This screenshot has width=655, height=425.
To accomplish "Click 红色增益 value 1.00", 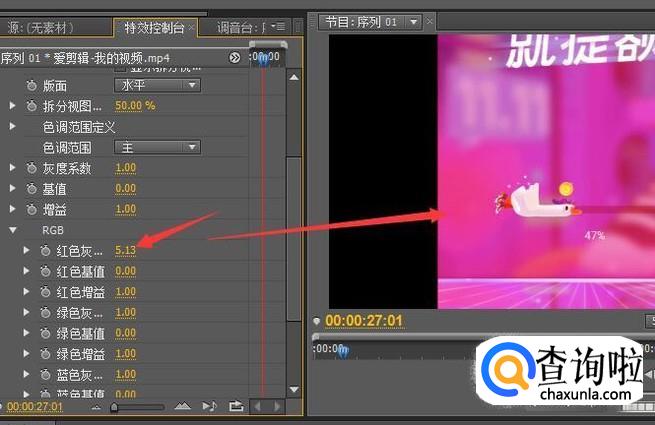I will [126, 292].
